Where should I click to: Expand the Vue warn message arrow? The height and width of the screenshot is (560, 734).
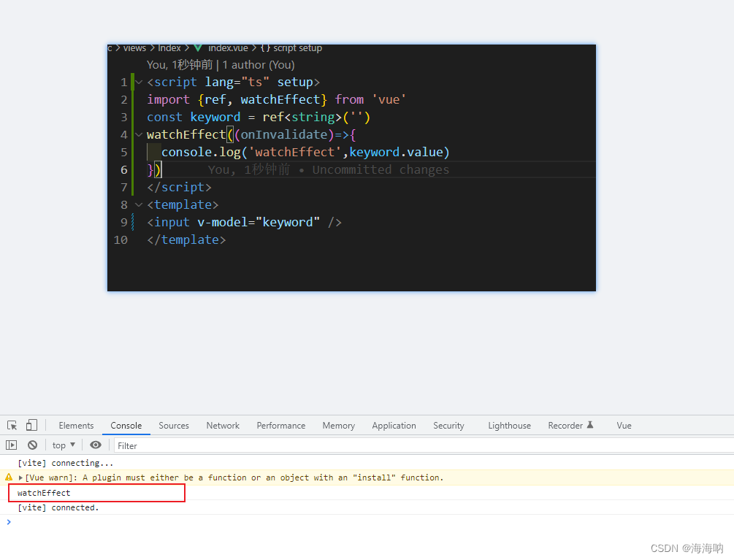point(20,477)
